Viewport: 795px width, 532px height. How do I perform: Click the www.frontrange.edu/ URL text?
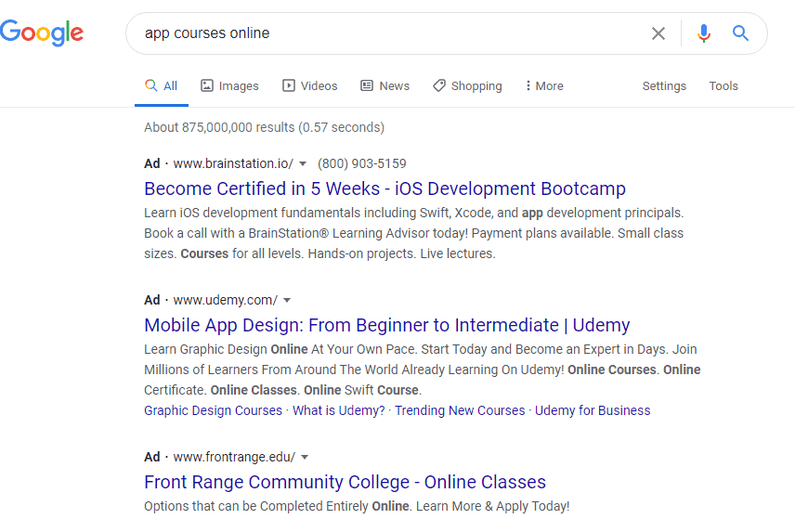(234, 457)
